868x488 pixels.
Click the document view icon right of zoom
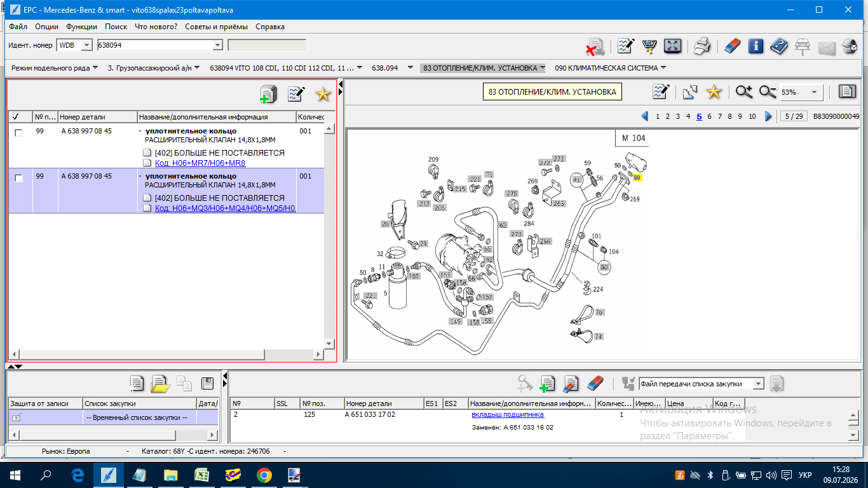pyautogui.click(x=847, y=91)
